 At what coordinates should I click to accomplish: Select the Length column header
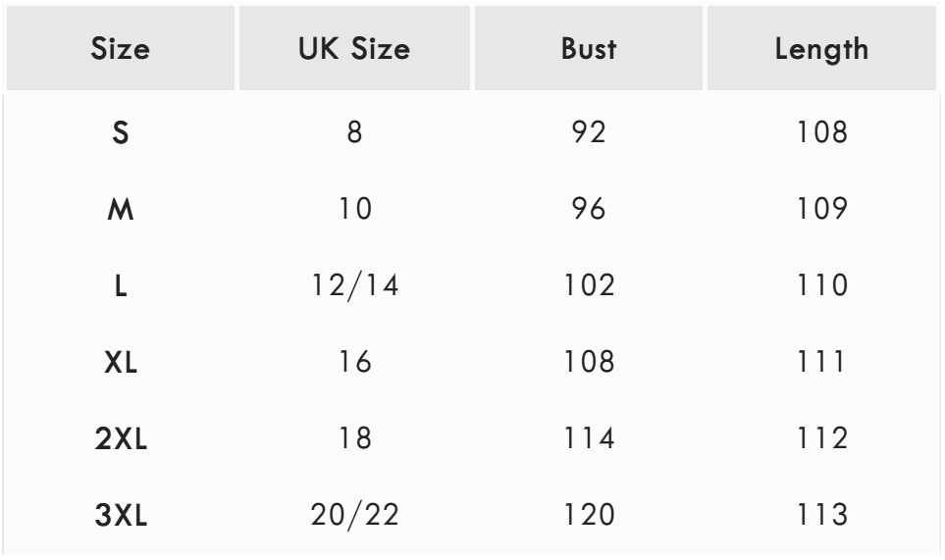821,50
